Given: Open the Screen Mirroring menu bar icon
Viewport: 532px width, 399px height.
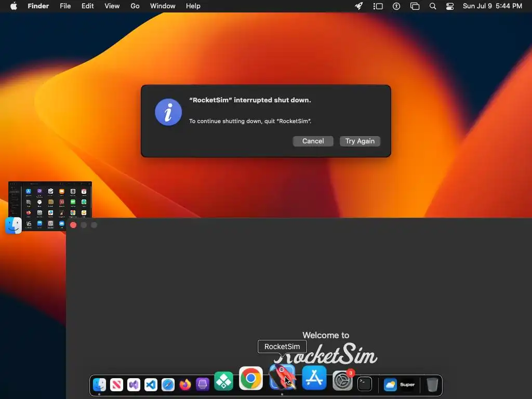Looking at the screenshot, I should (x=415, y=6).
